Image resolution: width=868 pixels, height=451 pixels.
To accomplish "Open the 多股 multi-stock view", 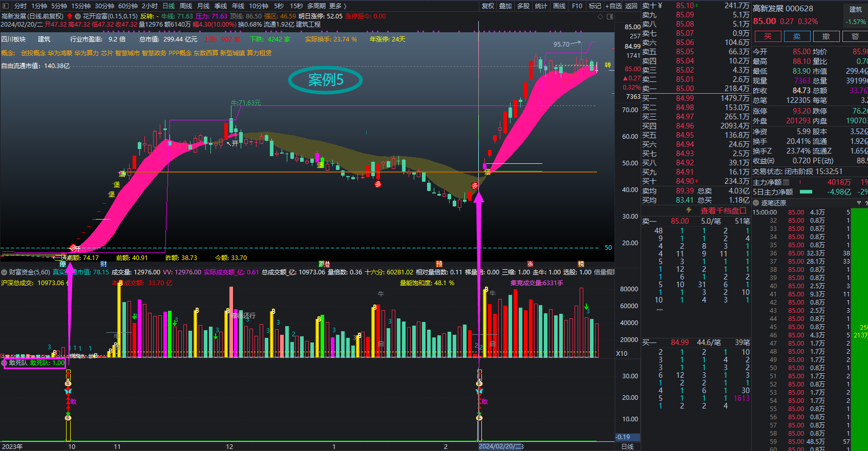I will [523, 6].
